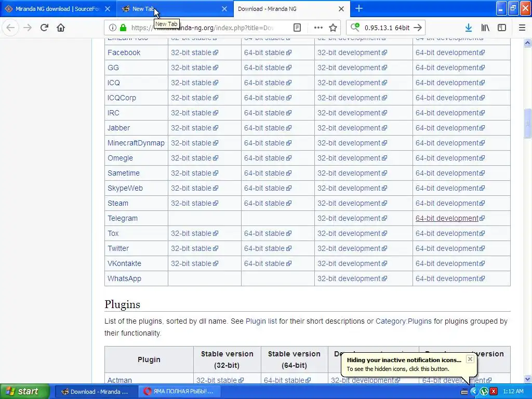Submit search with arrow button
Image resolution: width=532 pixels, height=399 pixels.
coord(418,28)
